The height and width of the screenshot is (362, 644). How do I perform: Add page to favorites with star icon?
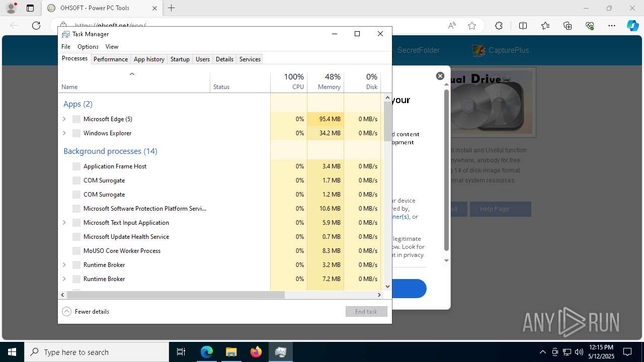pos(472,26)
